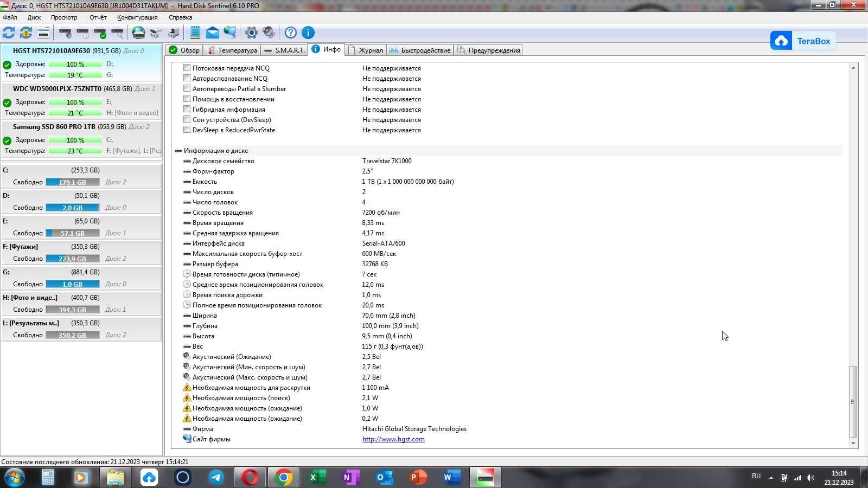Open Google Chrome from the taskbar

click(283, 477)
